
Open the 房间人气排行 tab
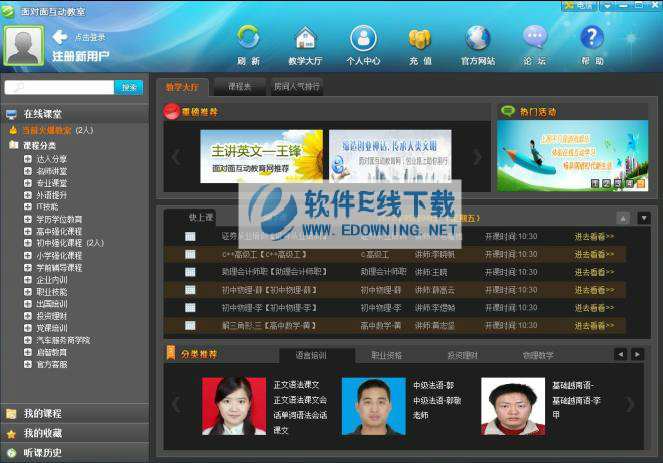tap(297, 87)
